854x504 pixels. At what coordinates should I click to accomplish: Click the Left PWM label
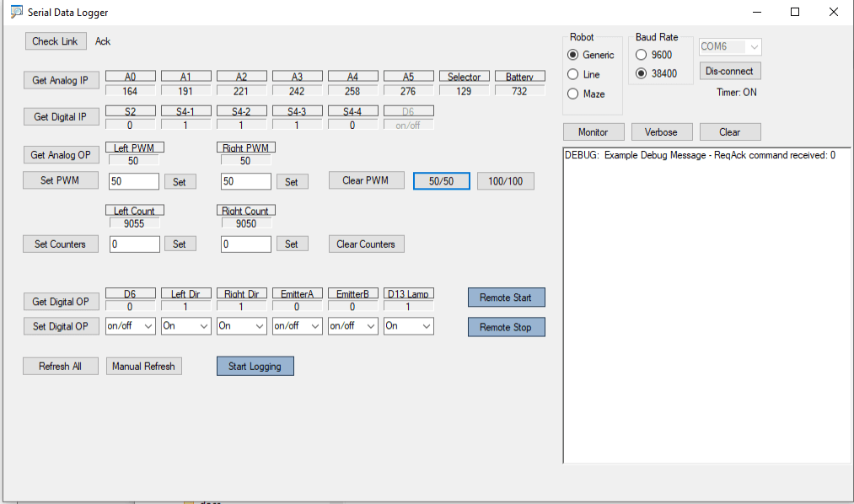point(135,147)
